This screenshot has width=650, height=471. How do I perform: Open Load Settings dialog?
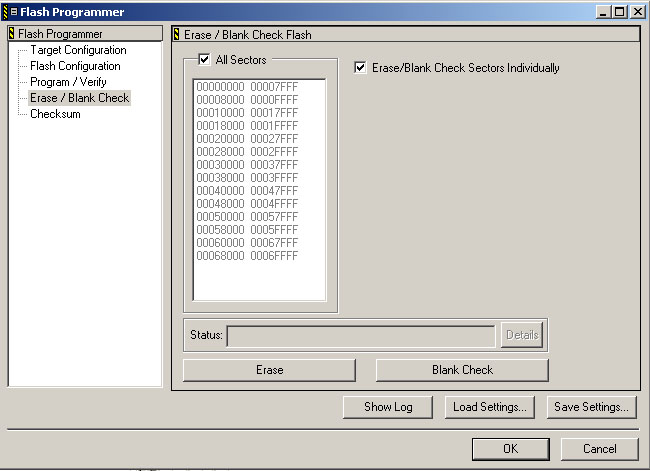coord(490,407)
